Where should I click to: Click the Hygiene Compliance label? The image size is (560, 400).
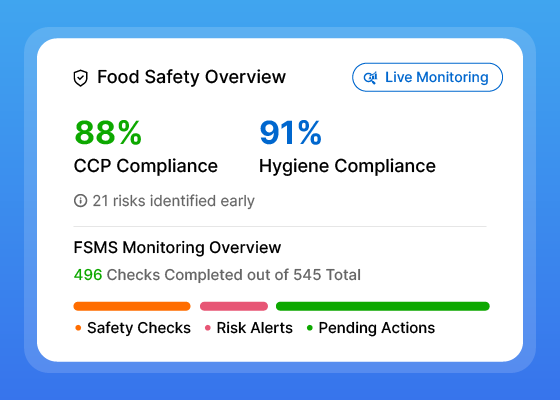(347, 166)
